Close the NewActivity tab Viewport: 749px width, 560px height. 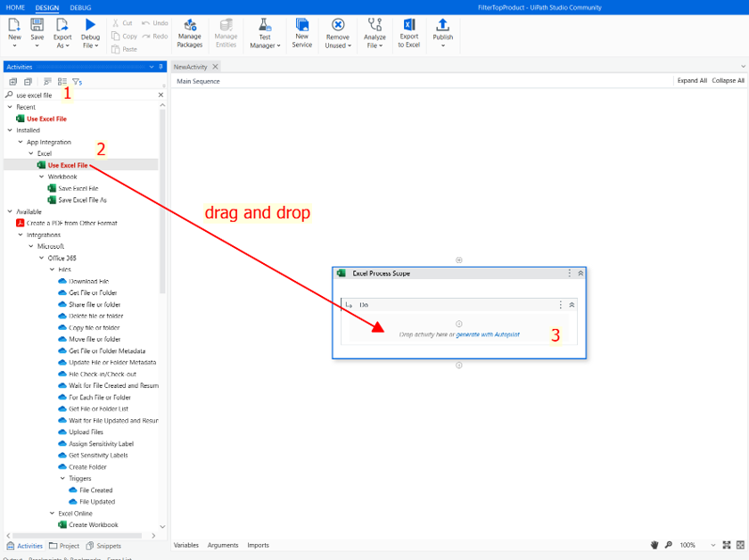coord(215,67)
